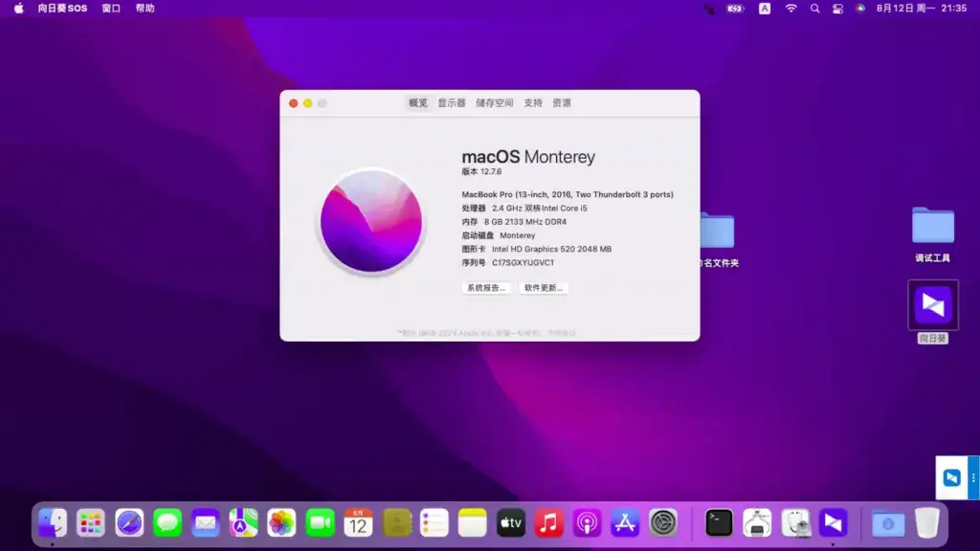Open Reminders app in the Dock
The image size is (980, 551).
(x=434, y=523)
